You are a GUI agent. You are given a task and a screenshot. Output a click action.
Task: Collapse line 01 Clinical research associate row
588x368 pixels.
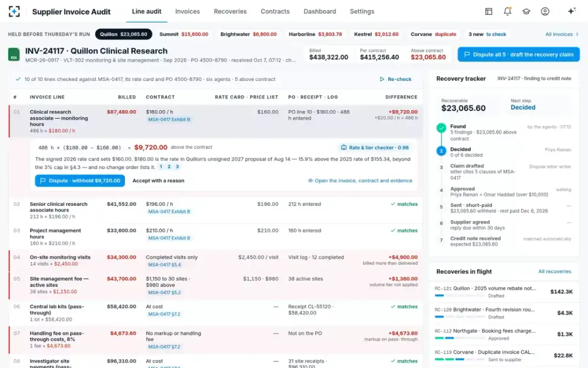(x=216, y=121)
